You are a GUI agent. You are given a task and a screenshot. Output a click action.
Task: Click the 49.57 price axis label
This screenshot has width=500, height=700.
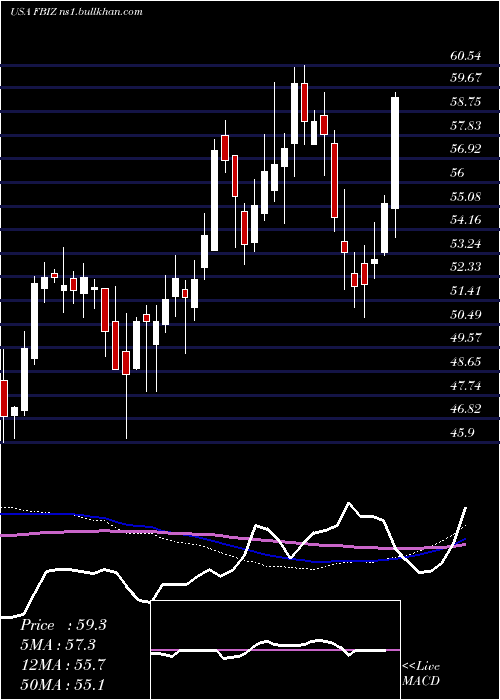pos(466,338)
